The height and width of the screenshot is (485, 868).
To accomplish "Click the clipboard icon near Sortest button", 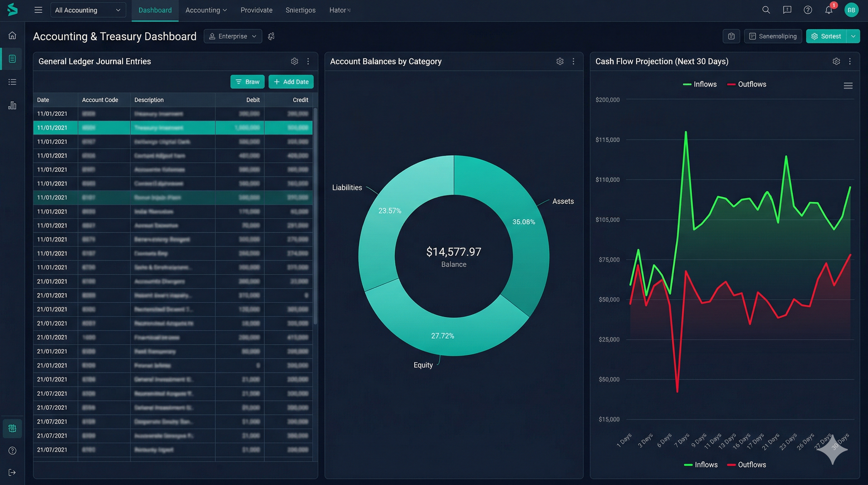I will (x=731, y=36).
